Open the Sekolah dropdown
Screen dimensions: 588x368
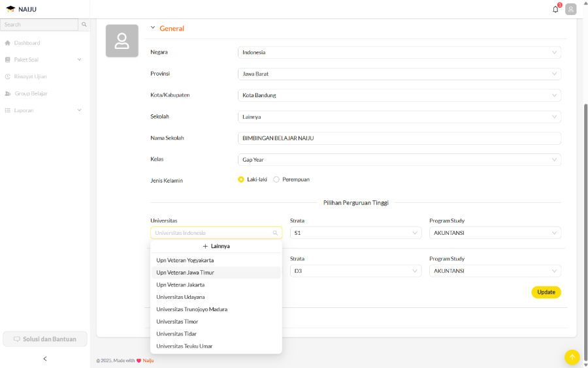point(399,117)
